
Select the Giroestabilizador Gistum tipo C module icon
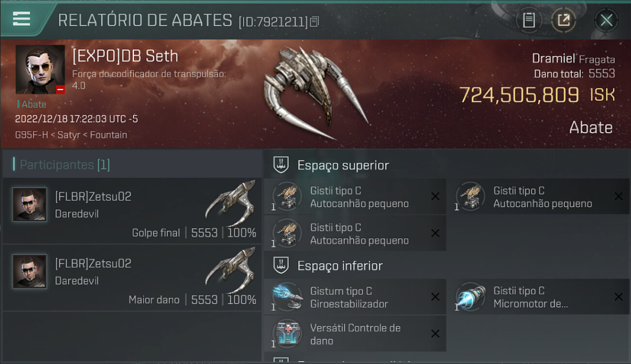click(x=287, y=297)
